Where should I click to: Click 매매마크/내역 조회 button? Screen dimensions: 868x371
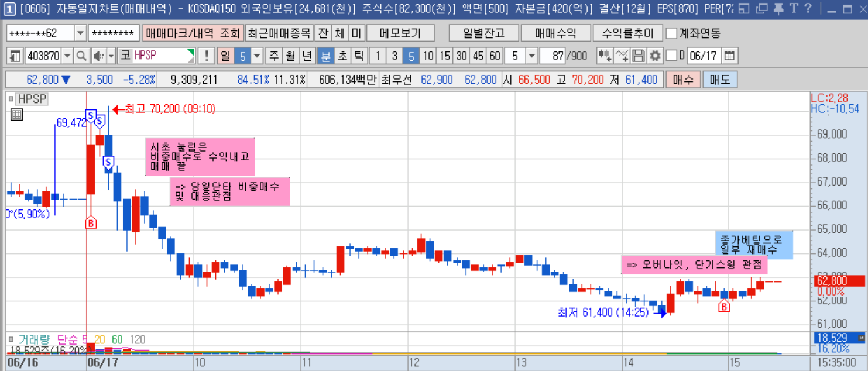192,33
